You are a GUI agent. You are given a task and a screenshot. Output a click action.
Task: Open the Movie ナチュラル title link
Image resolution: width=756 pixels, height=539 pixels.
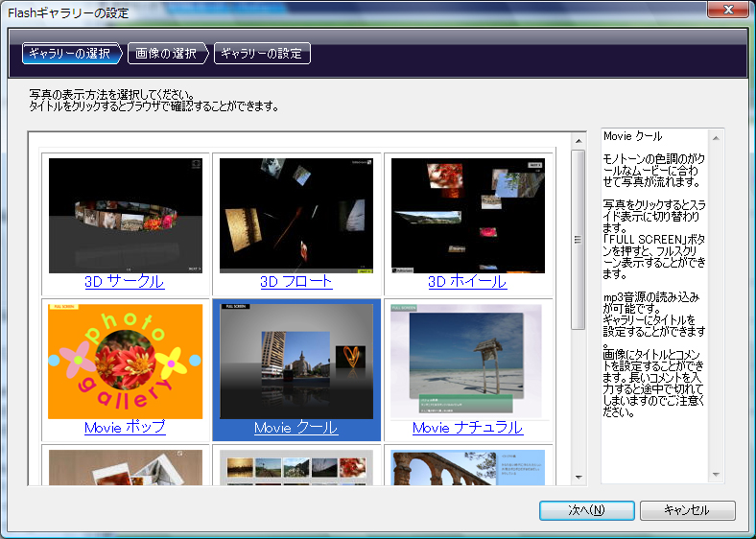point(467,427)
